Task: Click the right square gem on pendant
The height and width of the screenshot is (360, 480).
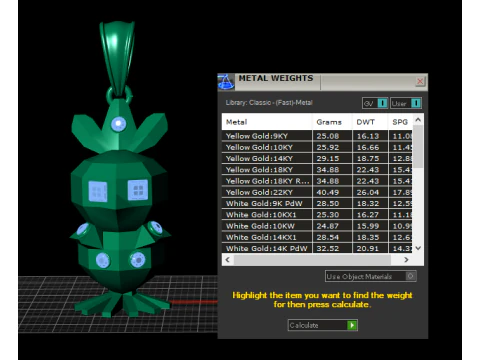Action: point(138,190)
